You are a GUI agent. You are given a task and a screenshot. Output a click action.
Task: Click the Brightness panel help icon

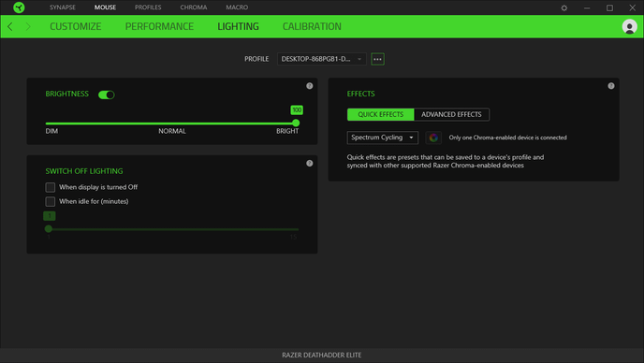click(310, 86)
